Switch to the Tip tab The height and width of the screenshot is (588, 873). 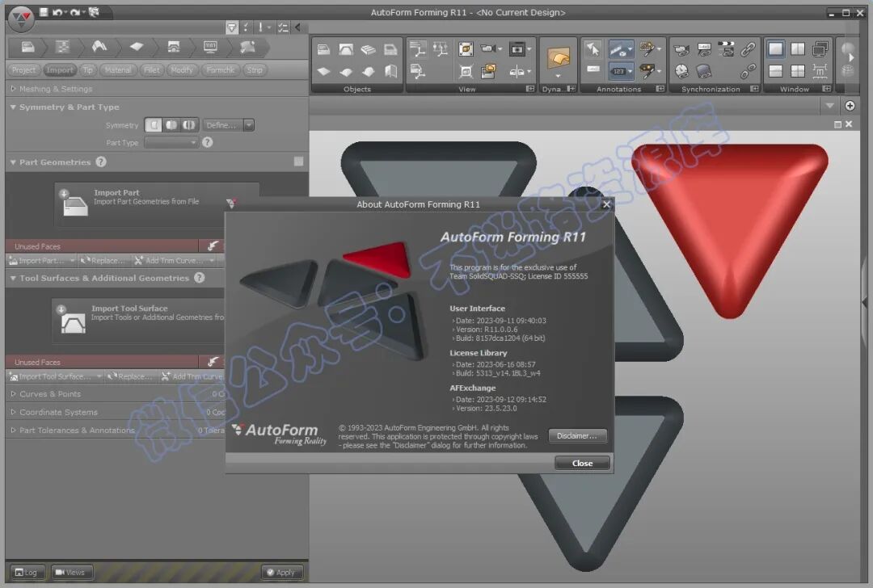[x=87, y=70]
